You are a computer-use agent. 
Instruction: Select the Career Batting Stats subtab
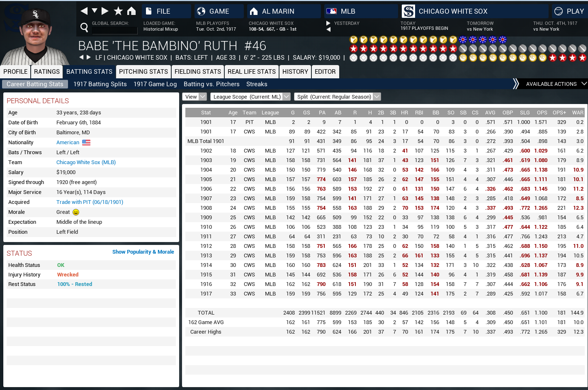tap(35, 84)
